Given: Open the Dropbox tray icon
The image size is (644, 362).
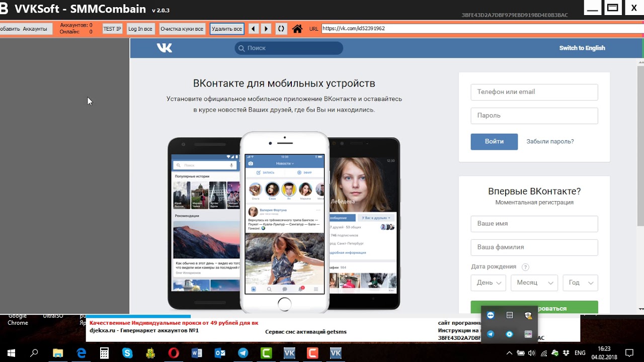Looking at the screenshot, I should tap(567, 353).
